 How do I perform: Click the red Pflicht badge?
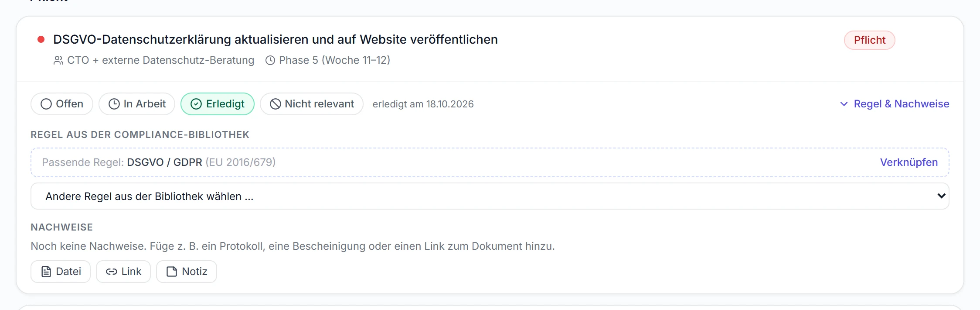tap(870, 40)
